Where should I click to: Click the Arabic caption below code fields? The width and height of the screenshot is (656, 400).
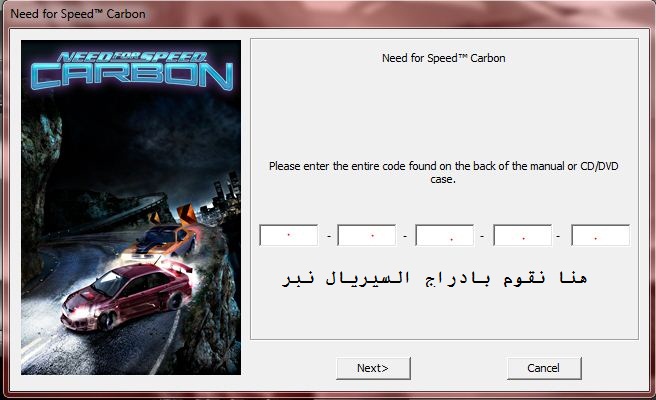(434, 279)
